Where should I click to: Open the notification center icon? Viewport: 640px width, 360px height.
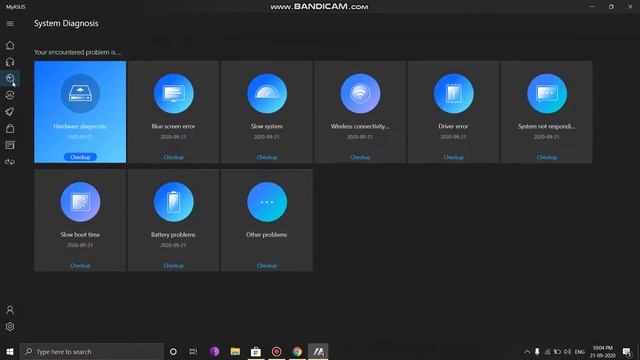627,352
